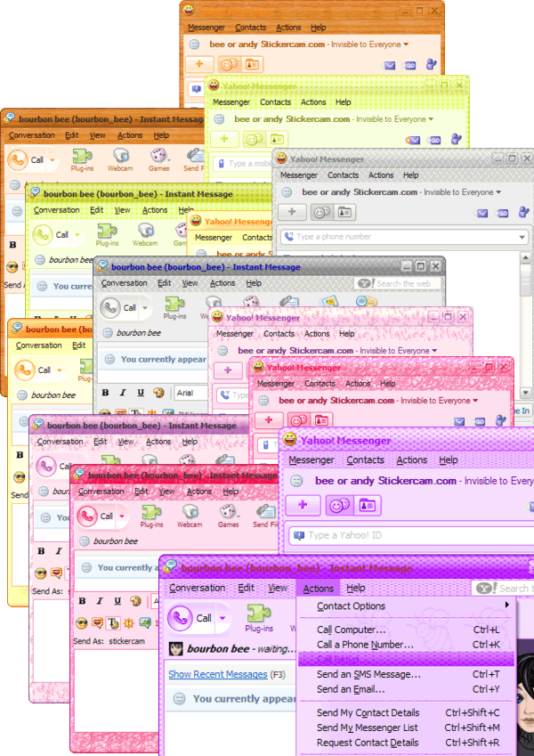
Task: Toggle Italic in the red-pink Instant Message window
Action: pyautogui.click(x=100, y=601)
